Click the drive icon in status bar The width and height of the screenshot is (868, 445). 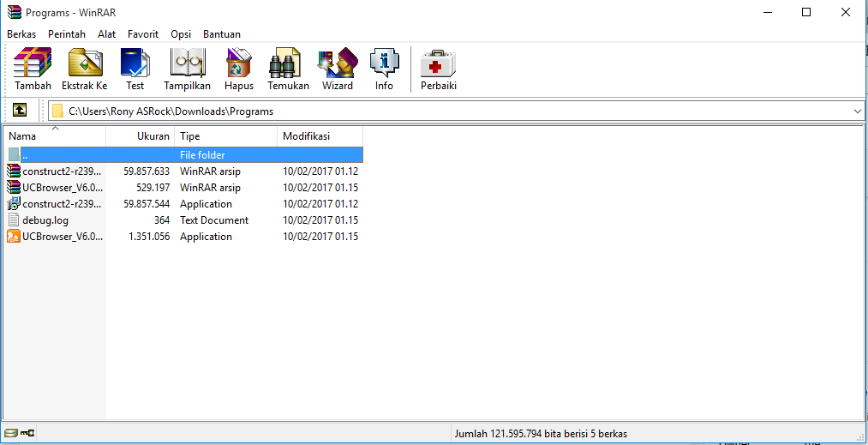10,433
